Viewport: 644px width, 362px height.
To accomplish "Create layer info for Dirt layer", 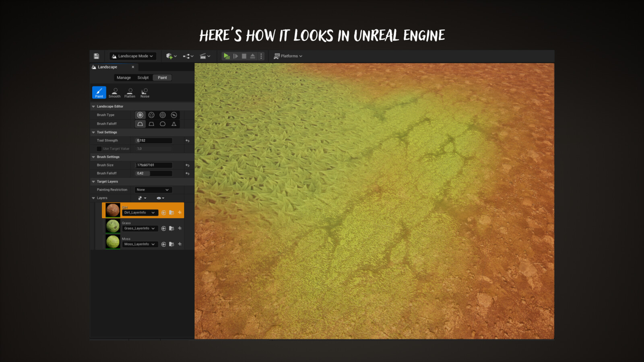I will [180, 212].
